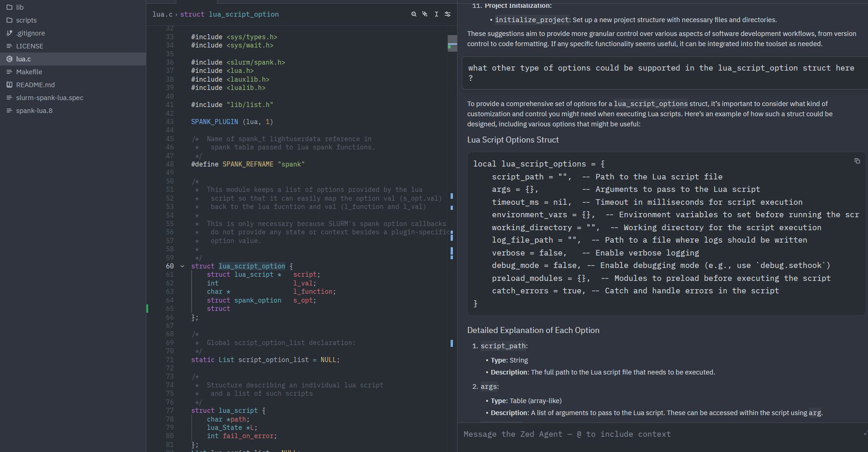Click the inline AI assist sparkle icon
This screenshot has width=868, height=452.
click(x=425, y=14)
